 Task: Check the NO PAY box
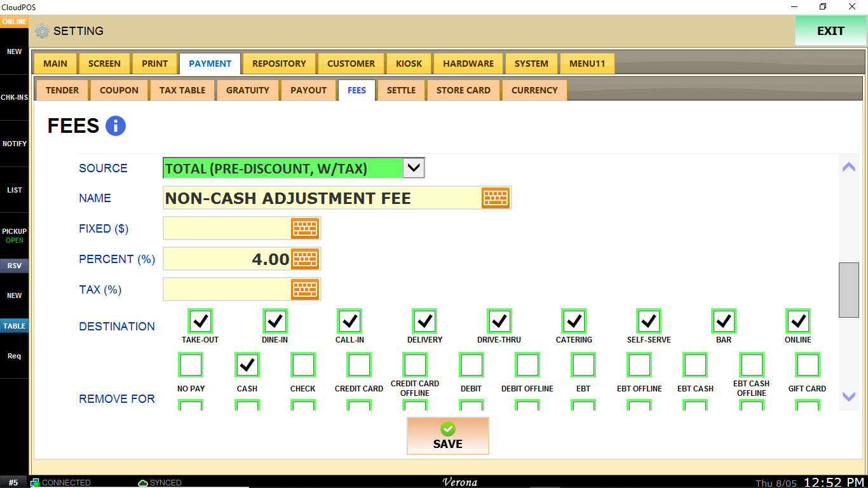pyautogui.click(x=191, y=365)
